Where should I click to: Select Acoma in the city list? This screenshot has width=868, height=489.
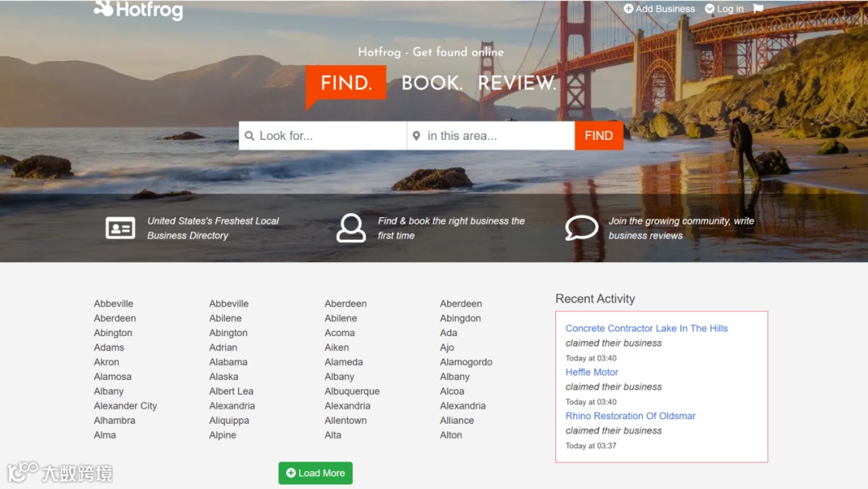pos(339,333)
